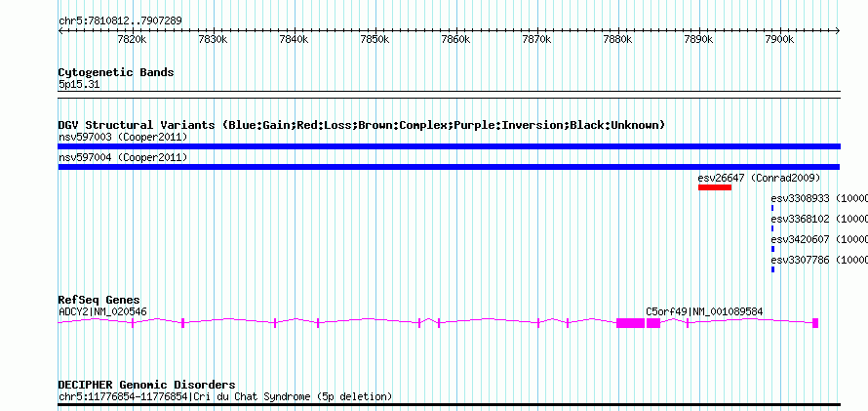Click the 7870k ruler tick label

pyautogui.click(x=537, y=40)
